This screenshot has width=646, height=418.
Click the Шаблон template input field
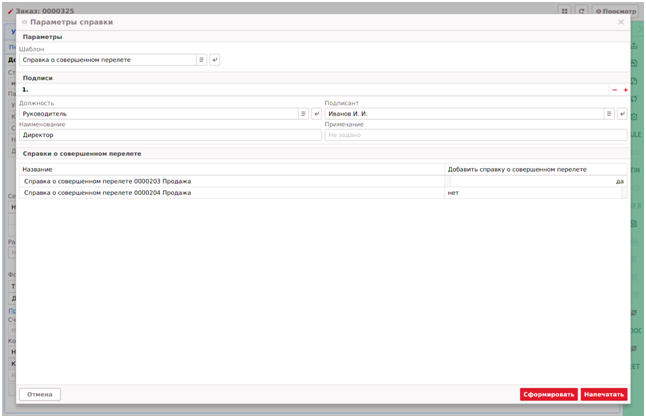(x=107, y=60)
